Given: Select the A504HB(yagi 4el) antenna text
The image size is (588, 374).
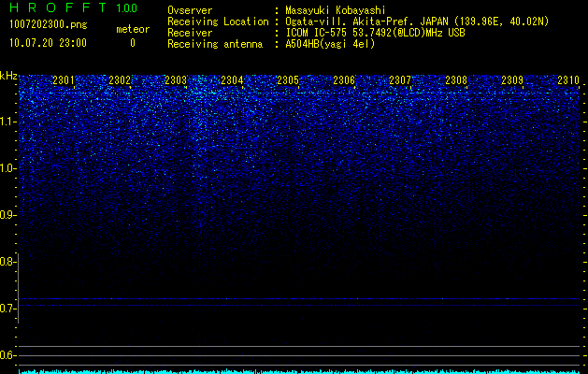Looking at the screenshot, I should pos(330,44).
